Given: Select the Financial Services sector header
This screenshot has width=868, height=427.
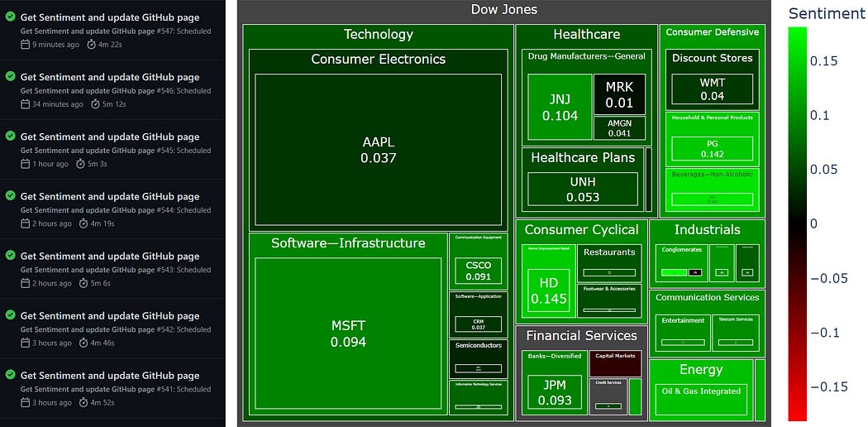Looking at the screenshot, I should pos(581,336).
